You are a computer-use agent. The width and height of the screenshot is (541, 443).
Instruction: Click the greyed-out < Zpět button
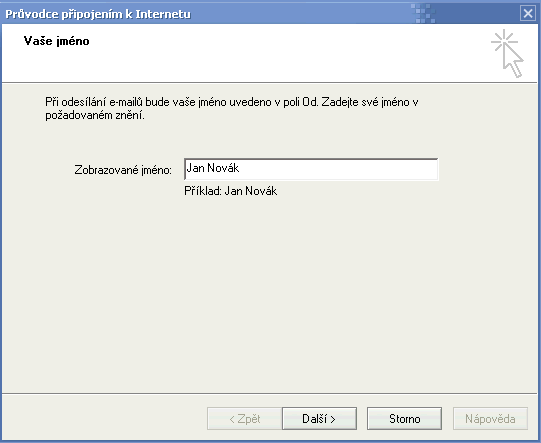(x=245, y=419)
